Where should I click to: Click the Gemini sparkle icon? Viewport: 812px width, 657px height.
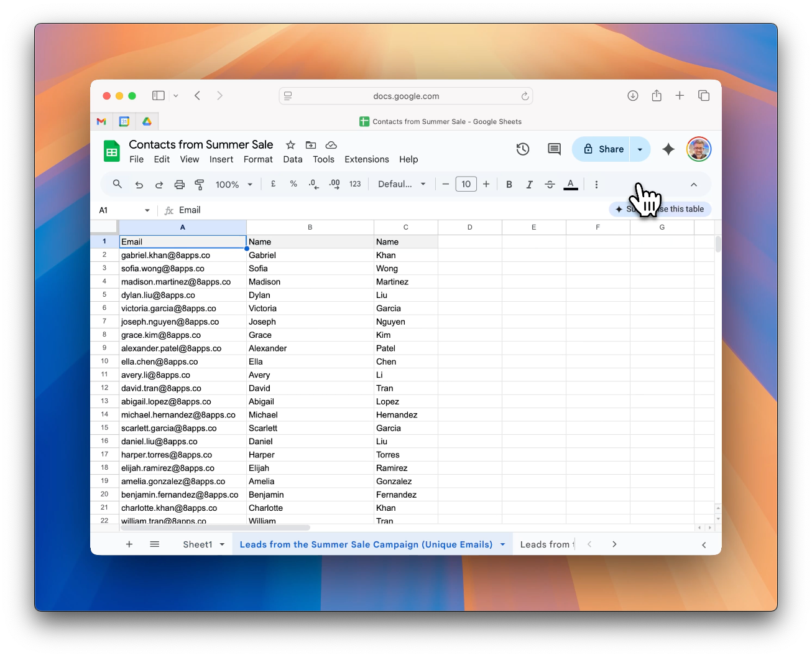point(668,149)
